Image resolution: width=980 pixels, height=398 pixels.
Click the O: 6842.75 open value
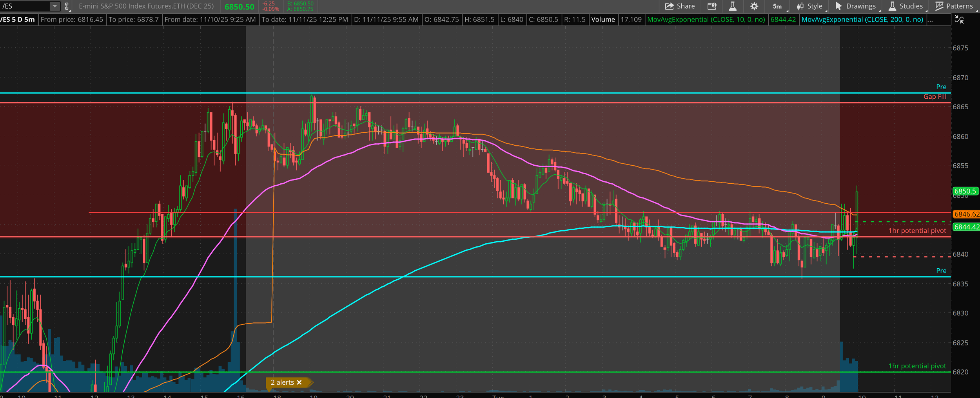coord(442,20)
